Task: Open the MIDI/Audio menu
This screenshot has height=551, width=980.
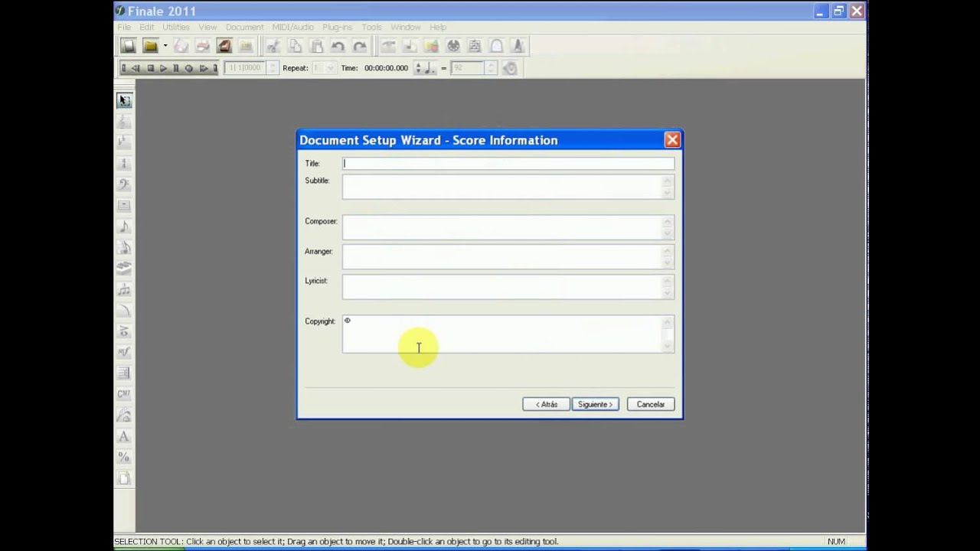Action: (x=293, y=27)
